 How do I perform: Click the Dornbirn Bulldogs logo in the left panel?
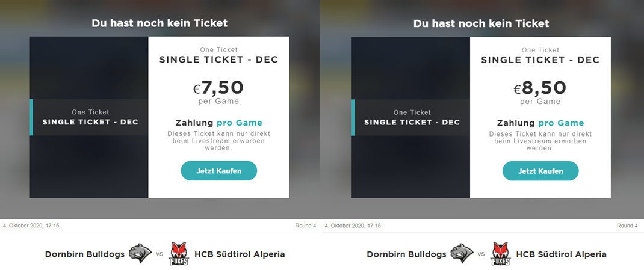(140, 254)
